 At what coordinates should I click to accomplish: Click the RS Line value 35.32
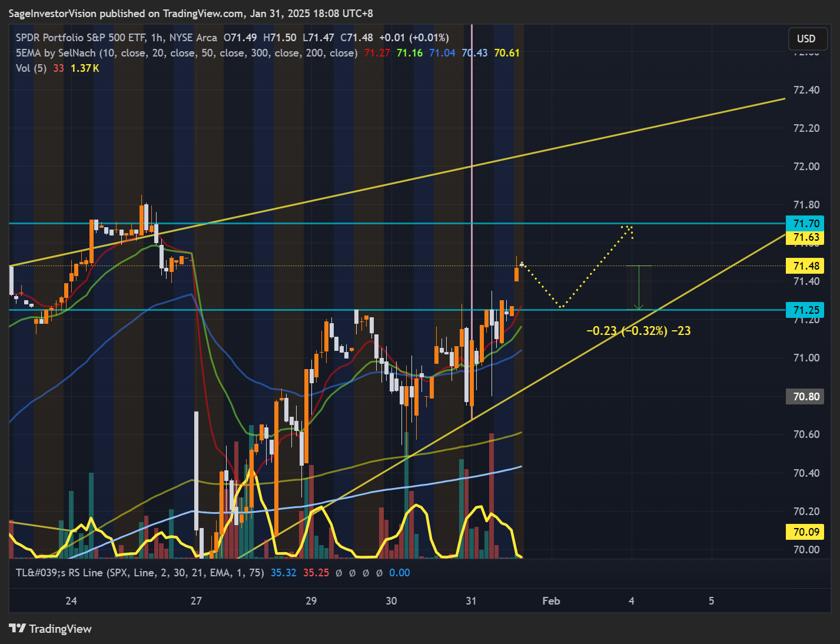[283, 573]
